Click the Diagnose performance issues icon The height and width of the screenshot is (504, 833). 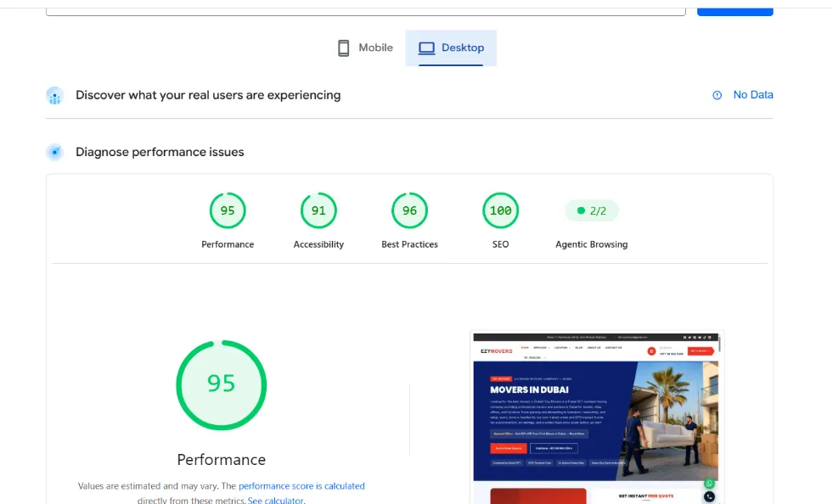click(x=54, y=153)
